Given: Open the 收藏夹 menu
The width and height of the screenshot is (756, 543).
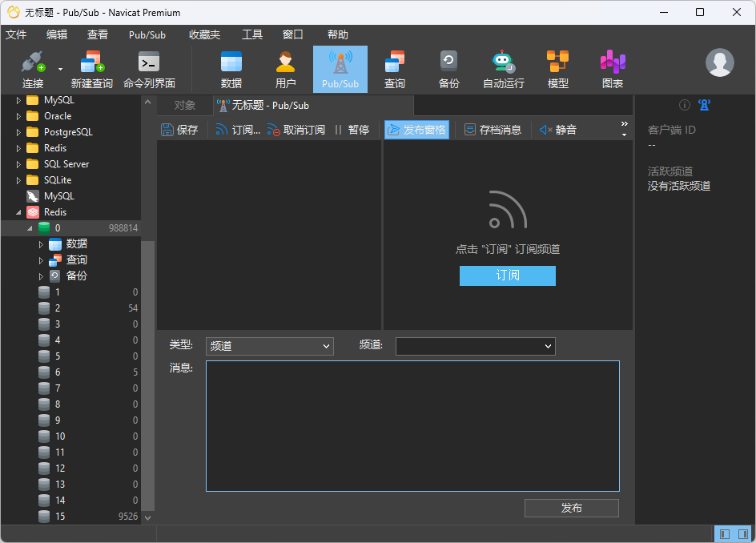Looking at the screenshot, I should pos(204,34).
